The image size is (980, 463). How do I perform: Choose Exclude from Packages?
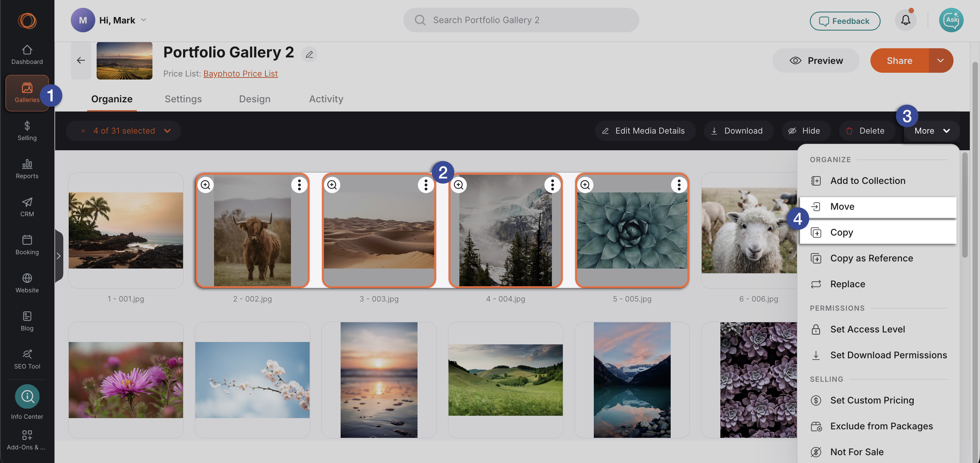(878, 426)
